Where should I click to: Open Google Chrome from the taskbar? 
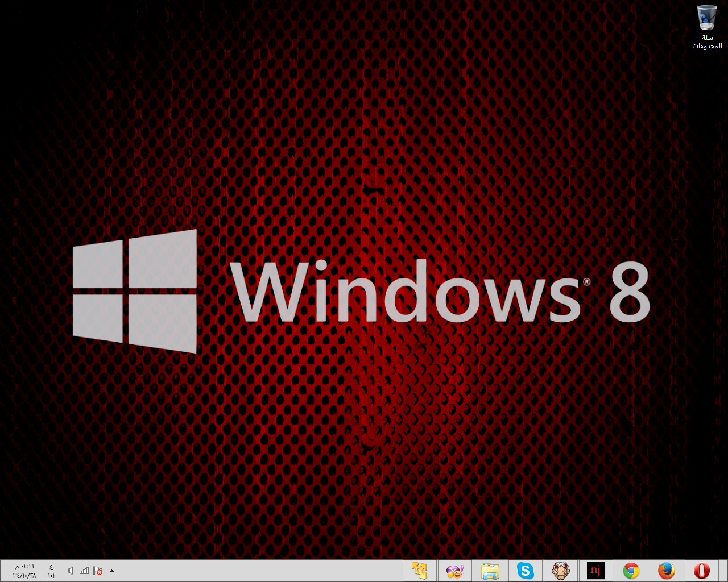pyautogui.click(x=631, y=571)
